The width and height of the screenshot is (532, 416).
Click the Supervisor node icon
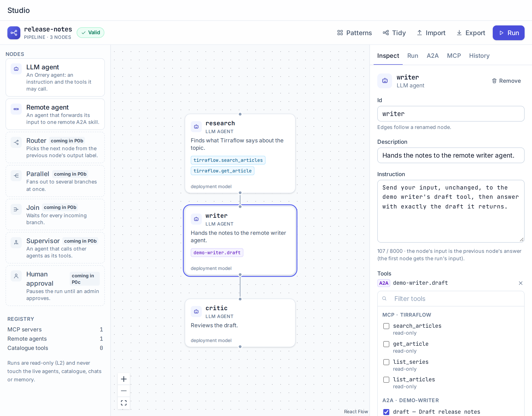(x=16, y=242)
